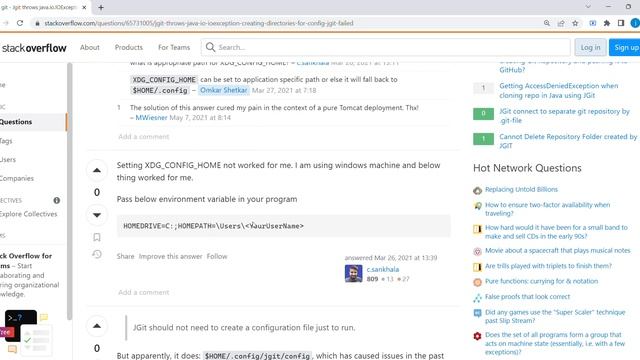Open the browser extensions puzzle icon
The width and height of the screenshot is (640, 360).
tap(607, 23)
